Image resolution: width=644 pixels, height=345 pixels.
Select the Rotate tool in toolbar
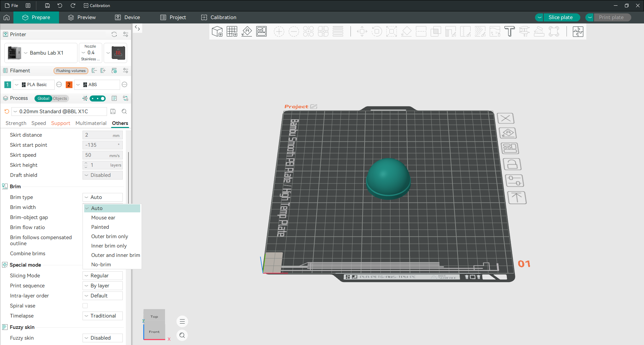[377, 31]
